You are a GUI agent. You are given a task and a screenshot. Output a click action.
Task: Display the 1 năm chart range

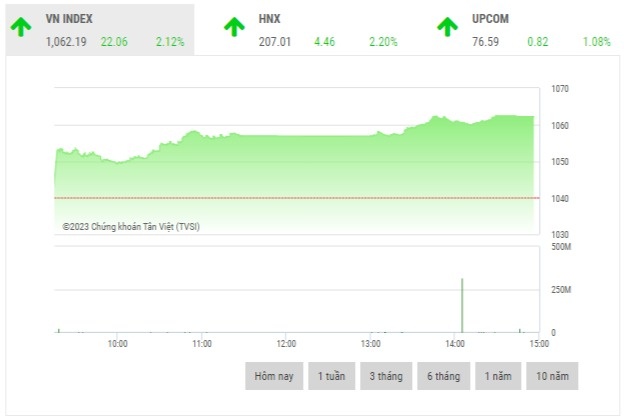(497, 376)
